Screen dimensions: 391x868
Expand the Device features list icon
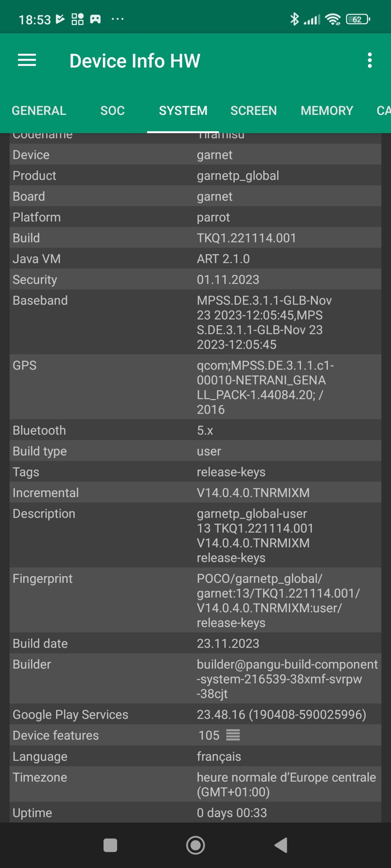point(233,735)
